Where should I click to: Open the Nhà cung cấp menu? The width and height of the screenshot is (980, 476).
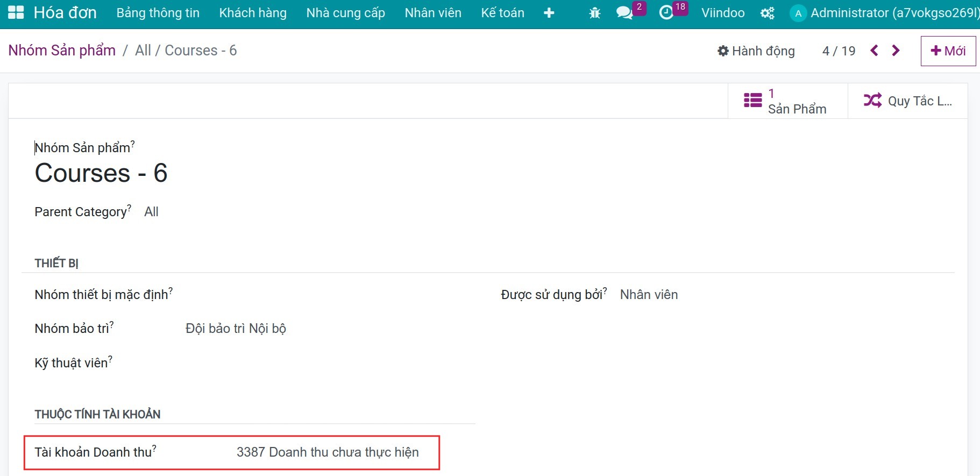click(x=346, y=13)
